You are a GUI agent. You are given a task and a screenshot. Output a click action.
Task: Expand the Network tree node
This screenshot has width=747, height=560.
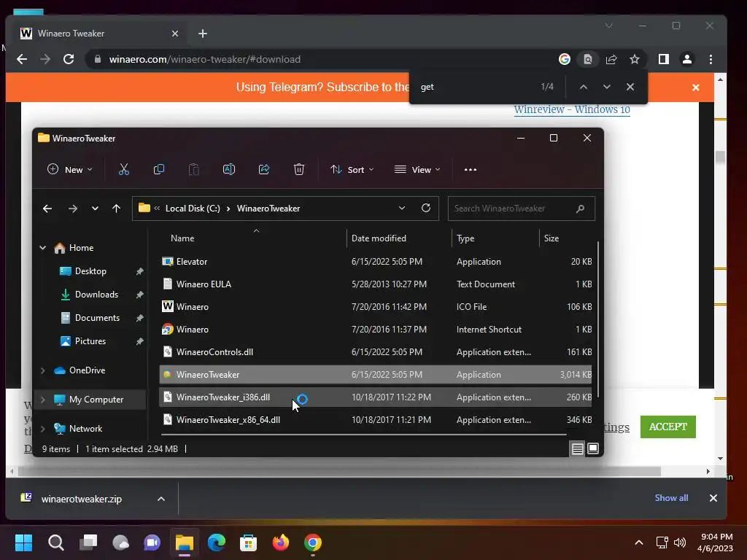43,429
